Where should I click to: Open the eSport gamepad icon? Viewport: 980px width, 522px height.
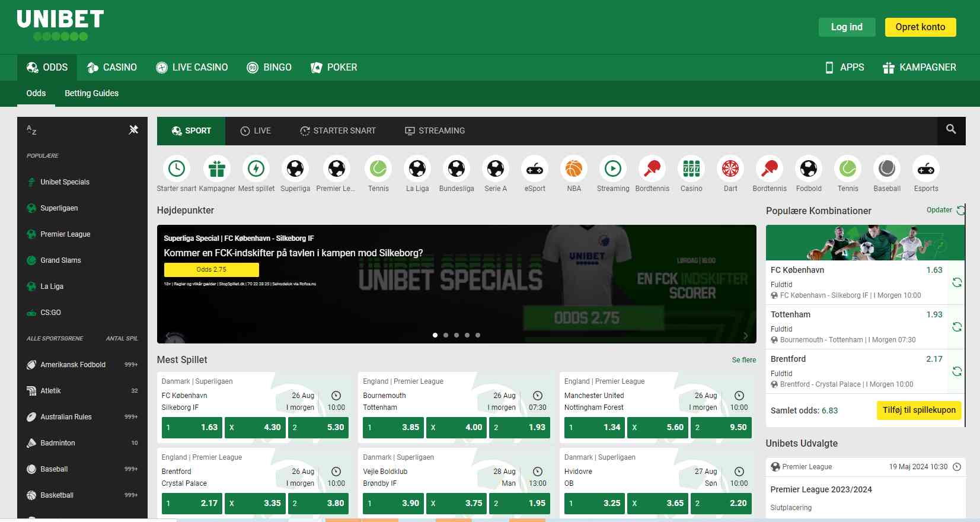click(x=535, y=168)
